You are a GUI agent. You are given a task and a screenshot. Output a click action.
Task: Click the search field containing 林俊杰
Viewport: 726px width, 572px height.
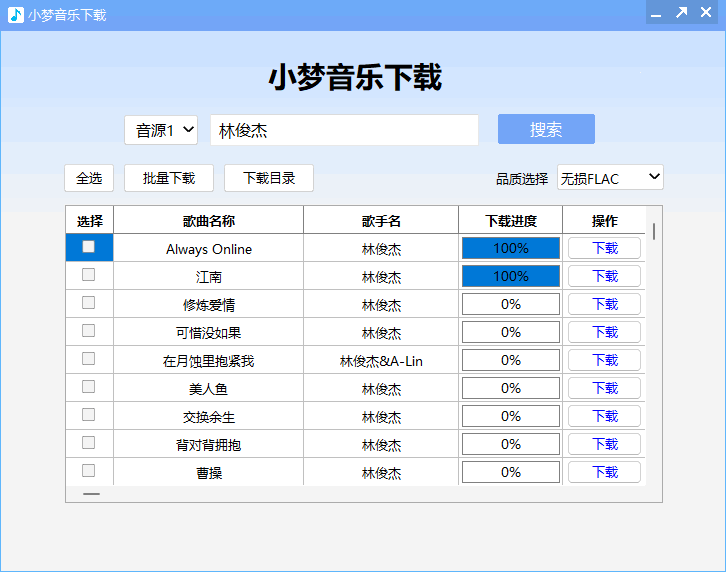344,130
